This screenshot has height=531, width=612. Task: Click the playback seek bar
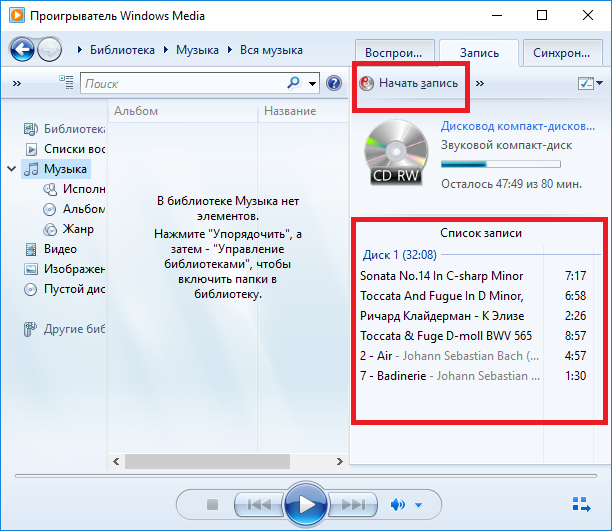point(306,476)
